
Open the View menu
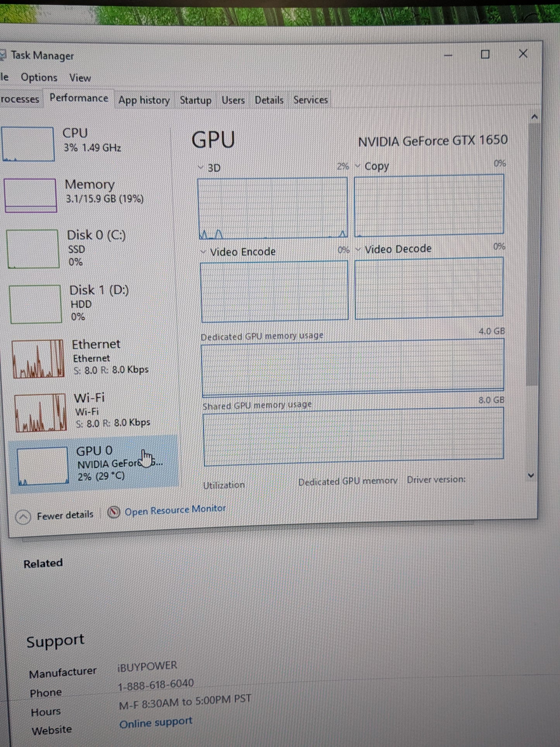coord(80,78)
